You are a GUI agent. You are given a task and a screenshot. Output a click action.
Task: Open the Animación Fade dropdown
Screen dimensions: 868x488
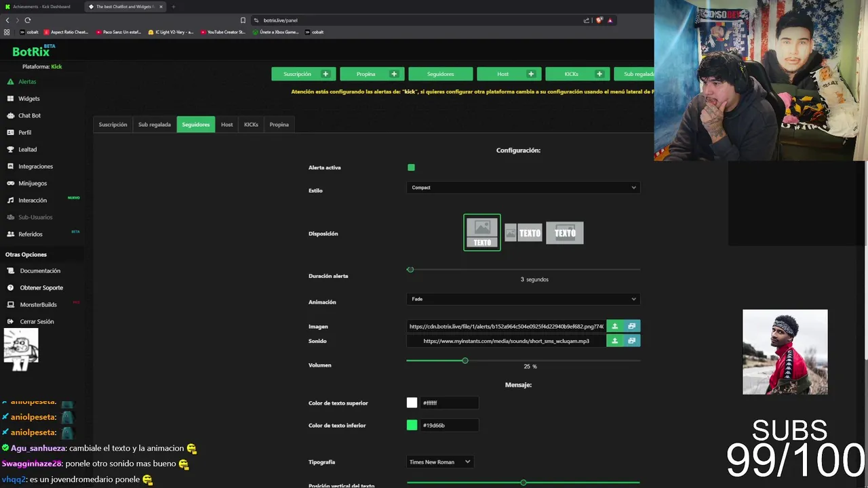pyautogui.click(x=524, y=299)
